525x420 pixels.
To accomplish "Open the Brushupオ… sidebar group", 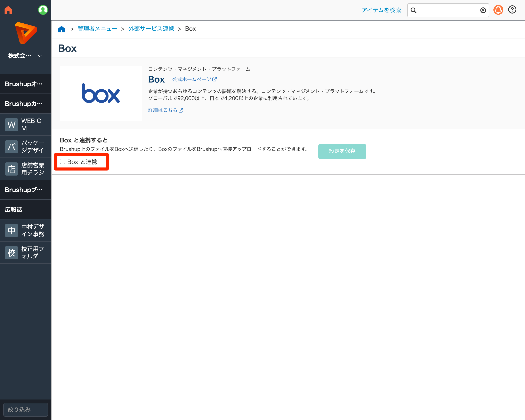I will click(26, 84).
